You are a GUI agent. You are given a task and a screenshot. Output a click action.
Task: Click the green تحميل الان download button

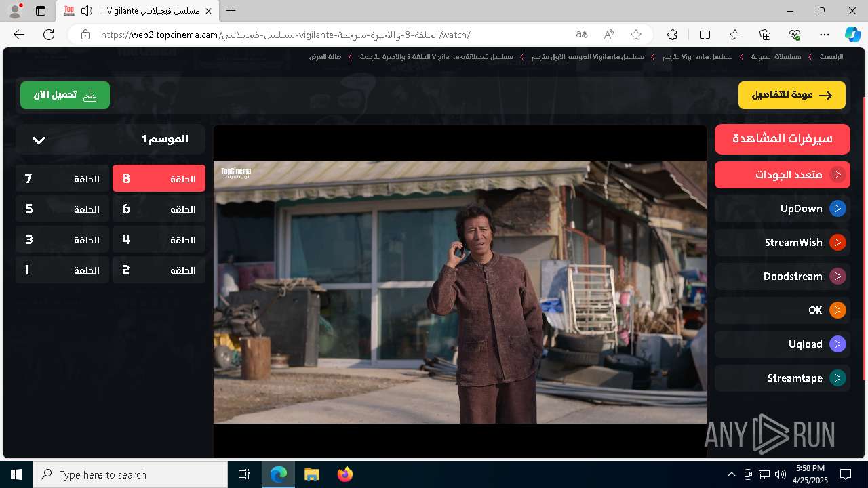[65, 96]
